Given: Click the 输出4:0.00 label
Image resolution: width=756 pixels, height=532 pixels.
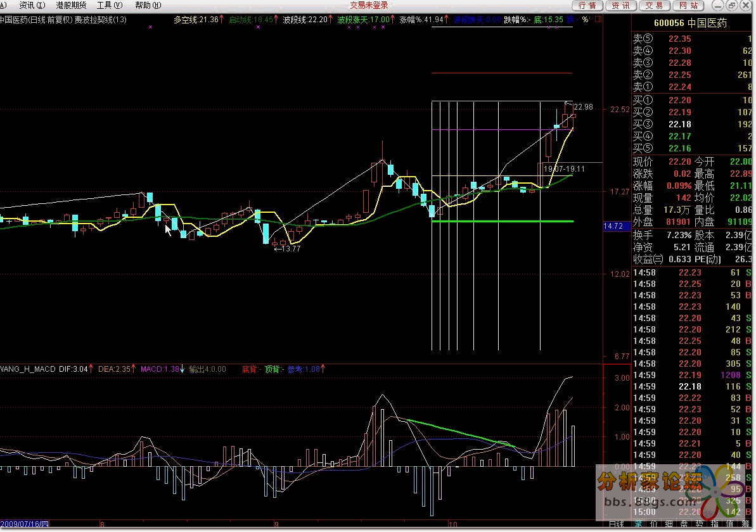Looking at the screenshot, I should 207,369.
